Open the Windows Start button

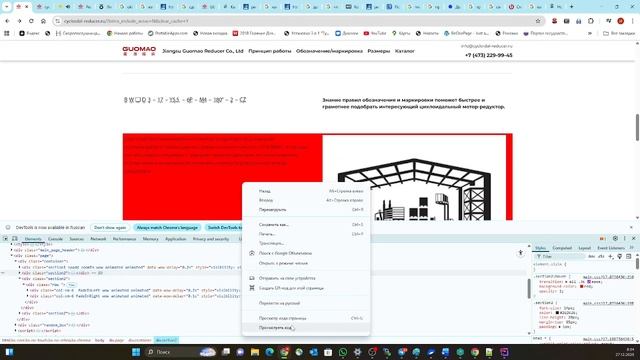(x=136, y=352)
